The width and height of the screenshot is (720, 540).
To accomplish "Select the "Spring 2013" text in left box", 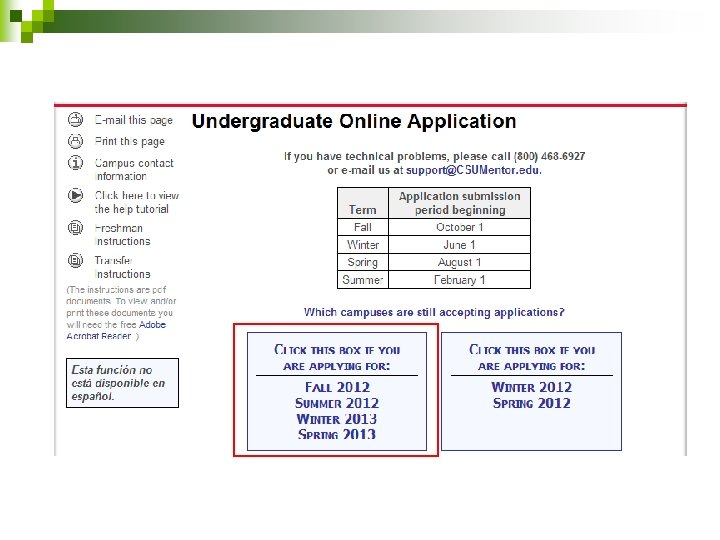I will [337, 434].
